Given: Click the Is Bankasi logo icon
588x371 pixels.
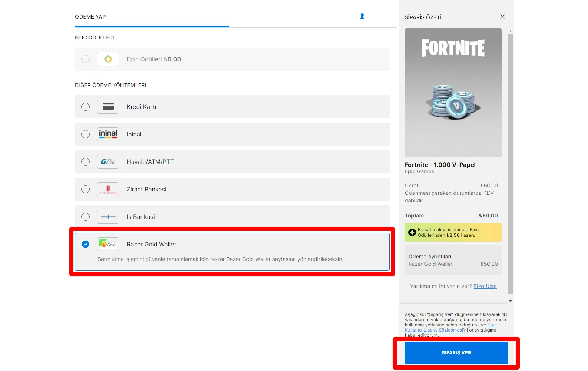Looking at the screenshot, I should point(108,217).
